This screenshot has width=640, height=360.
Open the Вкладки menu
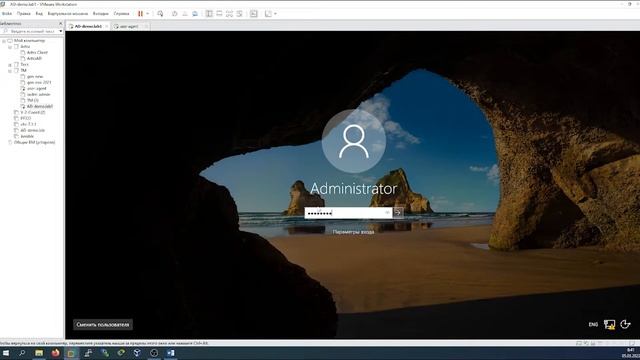[100, 13]
